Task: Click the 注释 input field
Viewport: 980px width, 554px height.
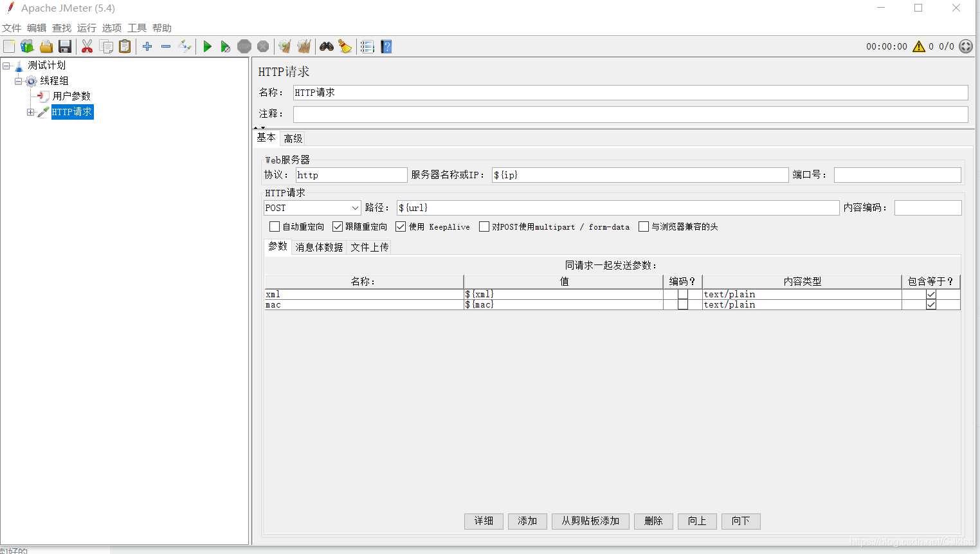Action: coord(631,114)
